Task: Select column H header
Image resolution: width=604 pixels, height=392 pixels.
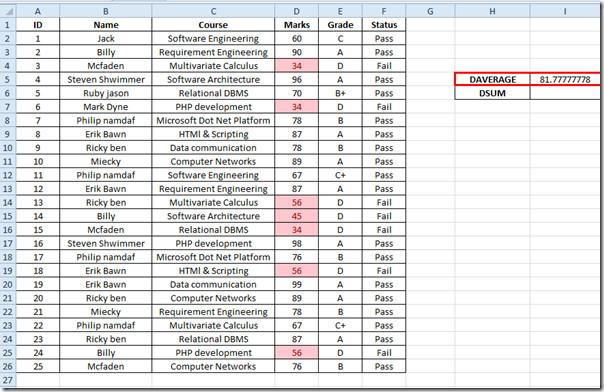Action: click(x=492, y=12)
